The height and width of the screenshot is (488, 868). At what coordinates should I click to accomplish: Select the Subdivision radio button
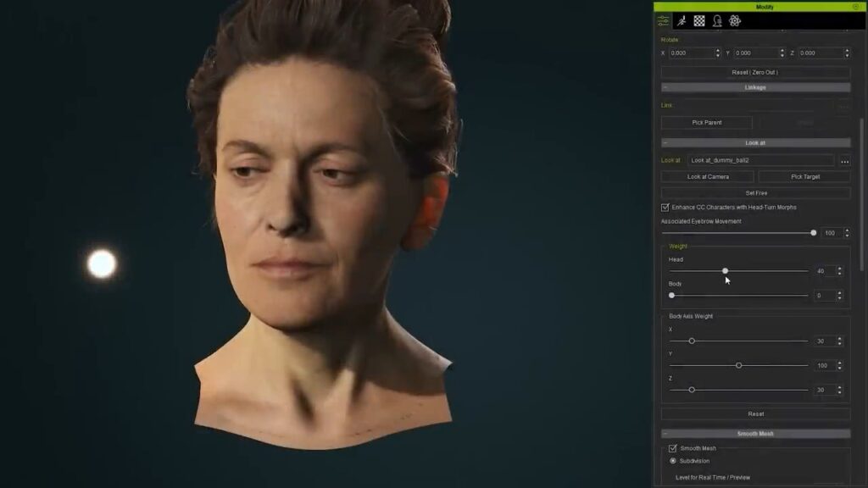[x=673, y=461]
